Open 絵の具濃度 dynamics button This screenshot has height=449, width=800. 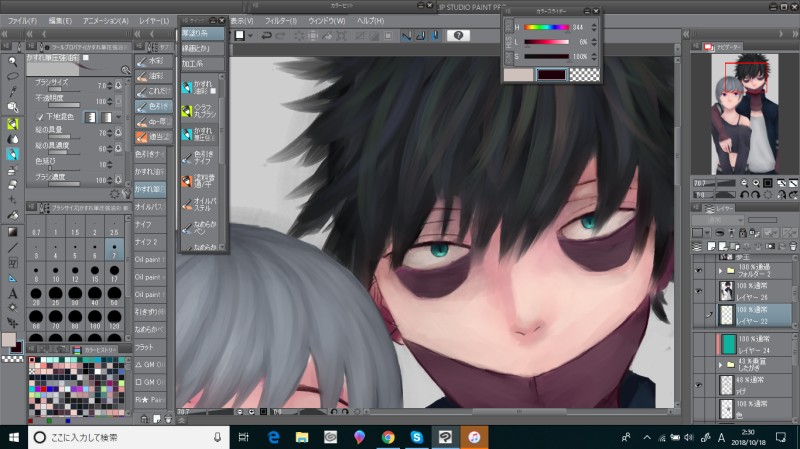pyautogui.click(x=118, y=148)
